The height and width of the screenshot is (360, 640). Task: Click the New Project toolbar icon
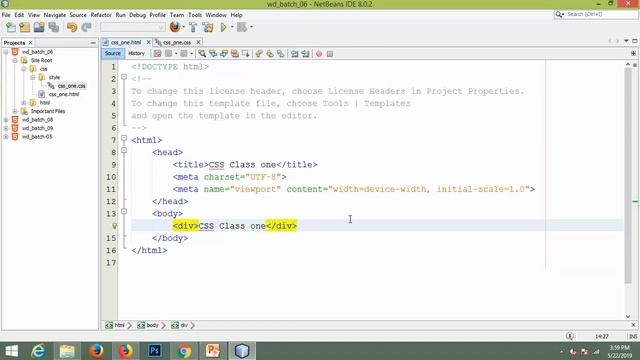pyautogui.click(x=25, y=27)
